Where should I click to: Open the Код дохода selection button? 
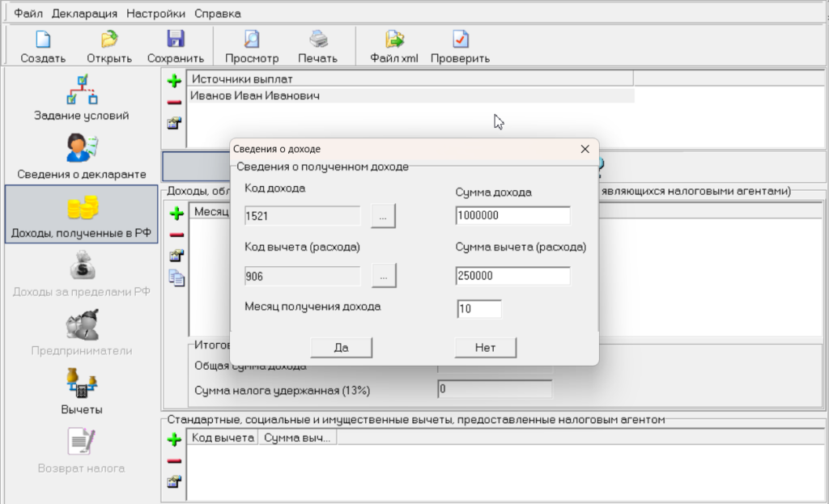(x=384, y=217)
